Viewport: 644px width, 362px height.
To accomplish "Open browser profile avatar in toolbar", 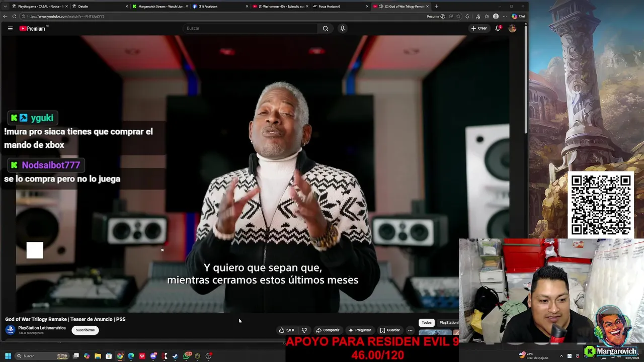I will (x=496, y=16).
